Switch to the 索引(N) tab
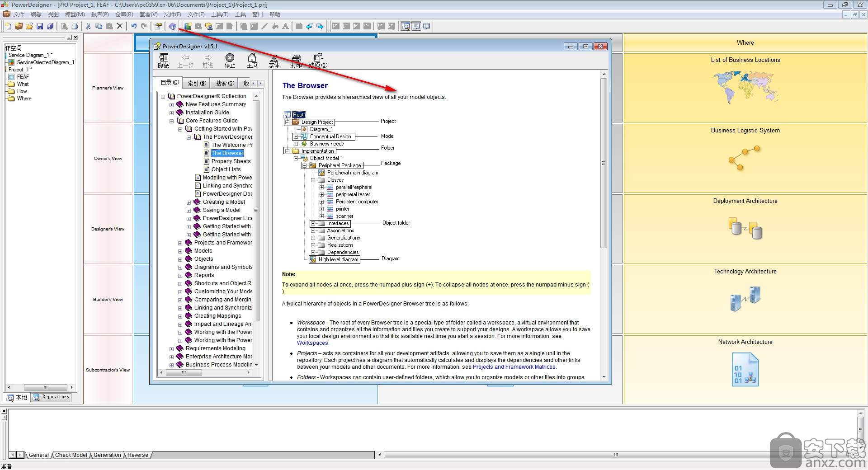The image size is (868, 470). pos(197,83)
